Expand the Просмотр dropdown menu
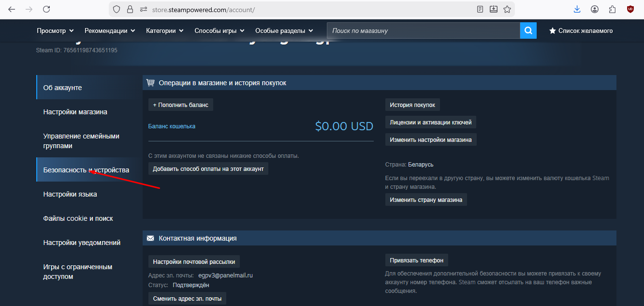Screen dimensions: 644x306 (x=55, y=31)
